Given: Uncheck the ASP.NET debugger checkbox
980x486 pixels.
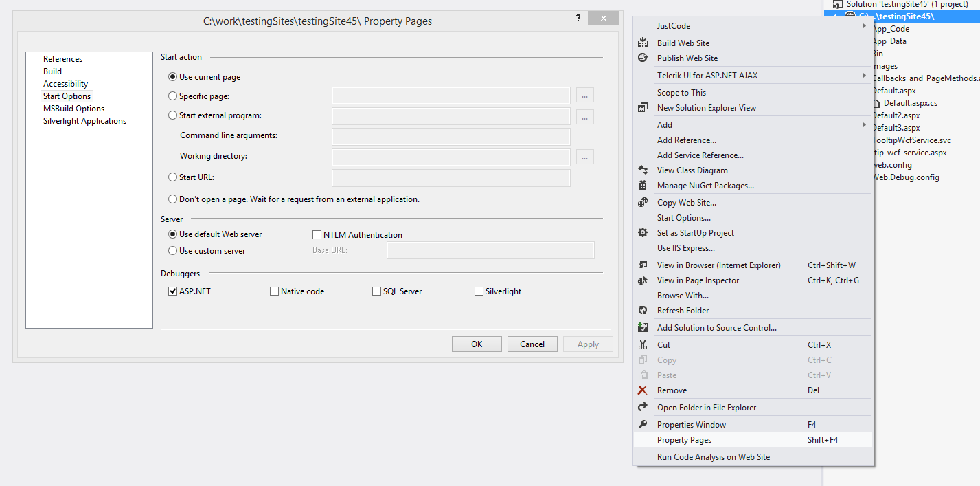Looking at the screenshot, I should coord(173,291).
